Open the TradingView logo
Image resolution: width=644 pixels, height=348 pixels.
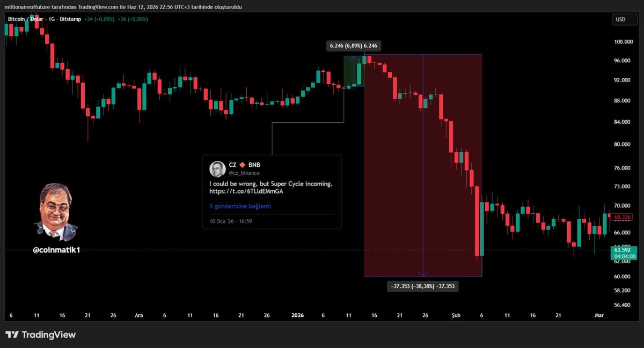click(x=41, y=335)
